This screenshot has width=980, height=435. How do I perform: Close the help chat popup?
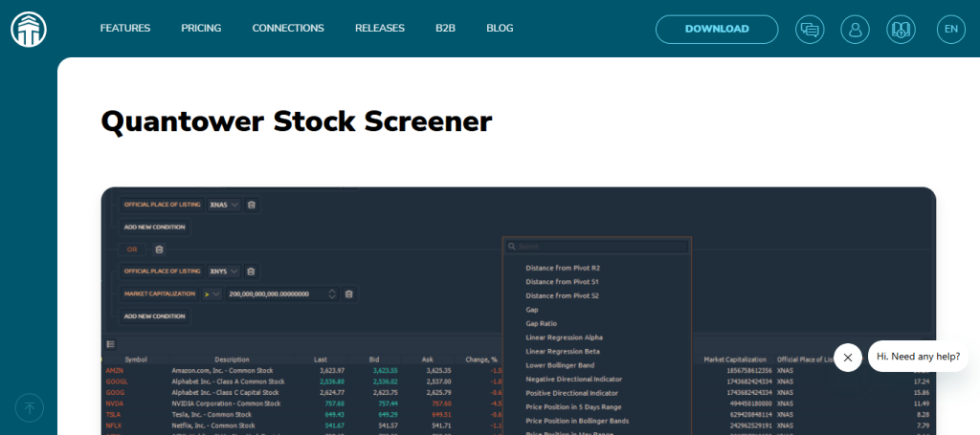pos(848,358)
